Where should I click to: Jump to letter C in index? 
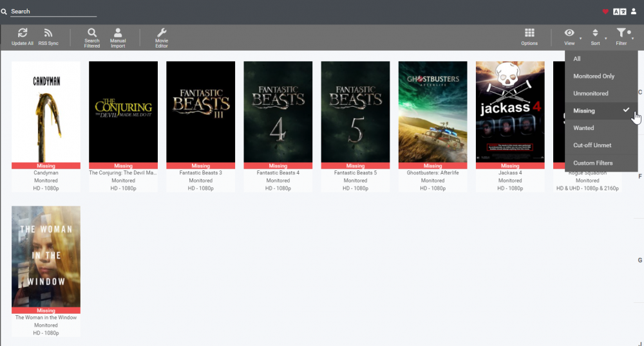click(x=640, y=92)
